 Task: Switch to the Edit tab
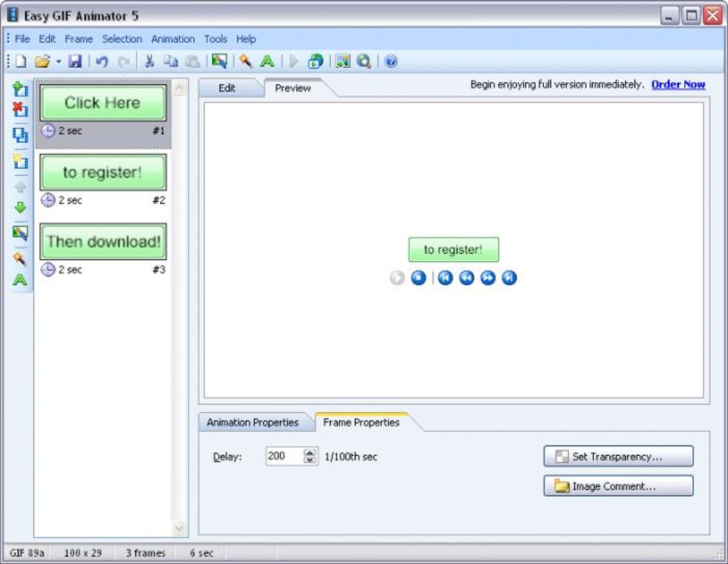tap(226, 88)
